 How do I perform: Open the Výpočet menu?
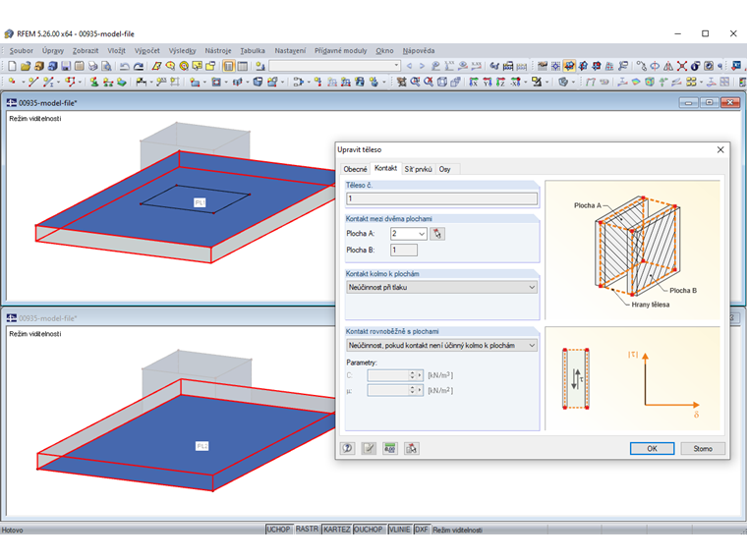tap(147, 50)
